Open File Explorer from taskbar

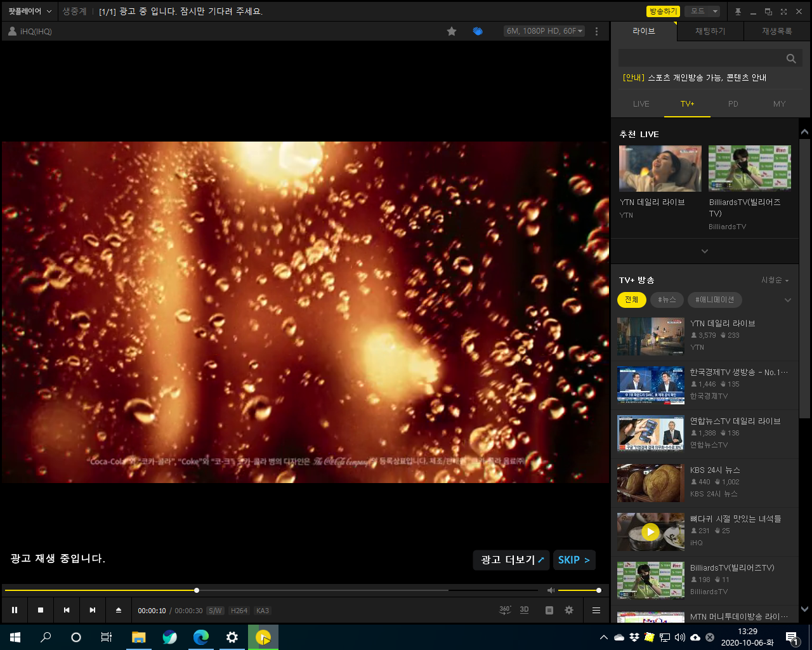[x=138, y=637]
